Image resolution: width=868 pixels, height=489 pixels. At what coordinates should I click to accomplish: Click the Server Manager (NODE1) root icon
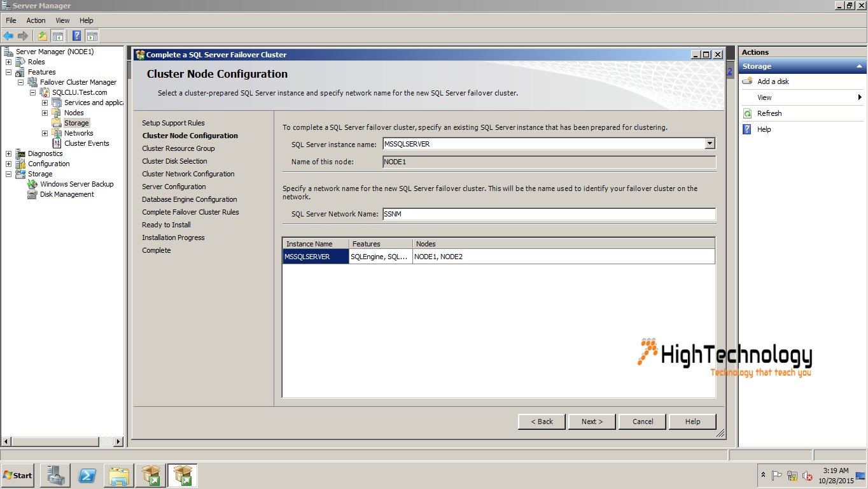8,52
